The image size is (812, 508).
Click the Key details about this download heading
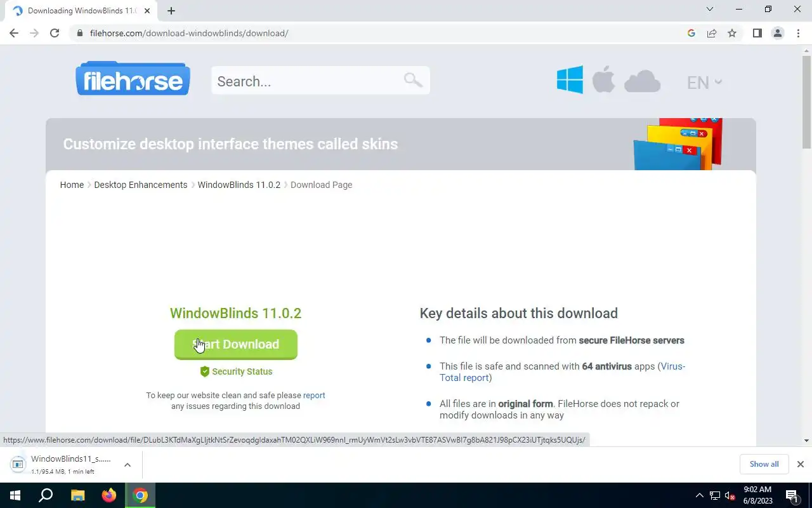(519, 313)
